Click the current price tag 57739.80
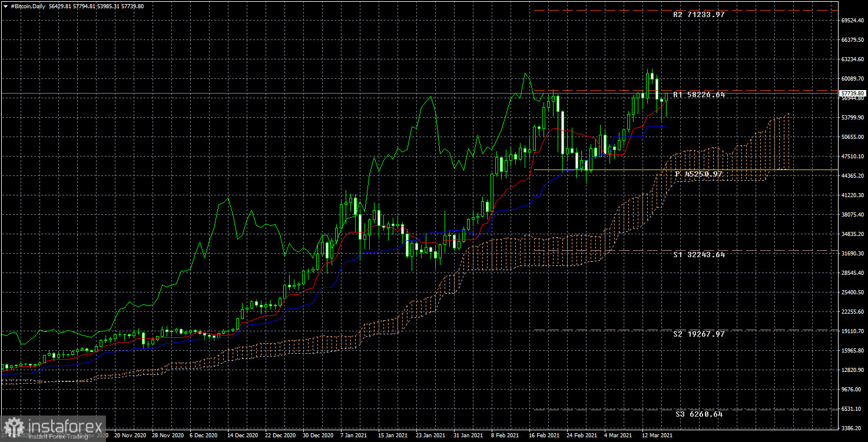 pyautogui.click(x=853, y=94)
